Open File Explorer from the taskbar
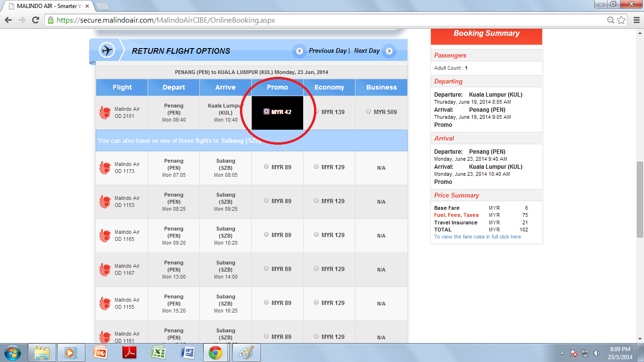Viewport: 644px width, 362px height. coord(42,353)
